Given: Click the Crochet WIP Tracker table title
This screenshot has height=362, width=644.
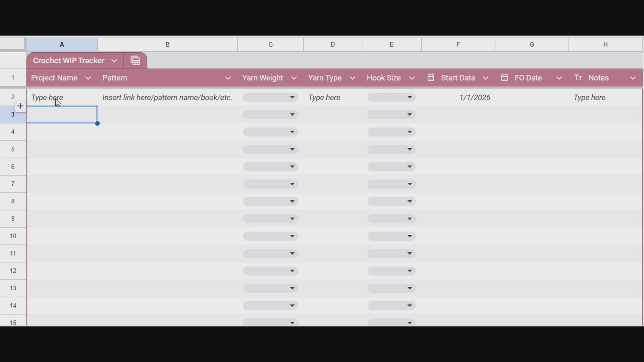Looking at the screenshot, I should pos(69,61).
